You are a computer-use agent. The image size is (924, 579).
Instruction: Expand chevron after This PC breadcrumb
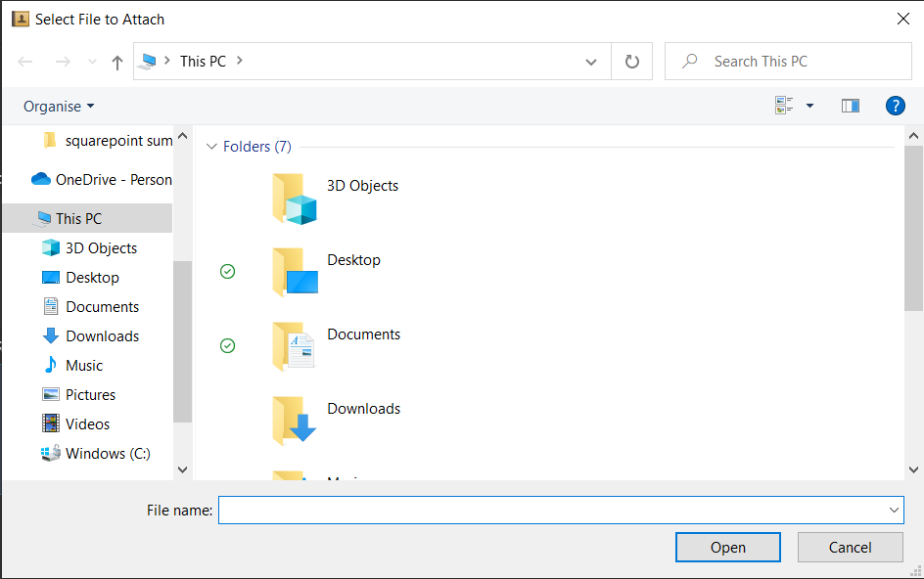pos(239,60)
